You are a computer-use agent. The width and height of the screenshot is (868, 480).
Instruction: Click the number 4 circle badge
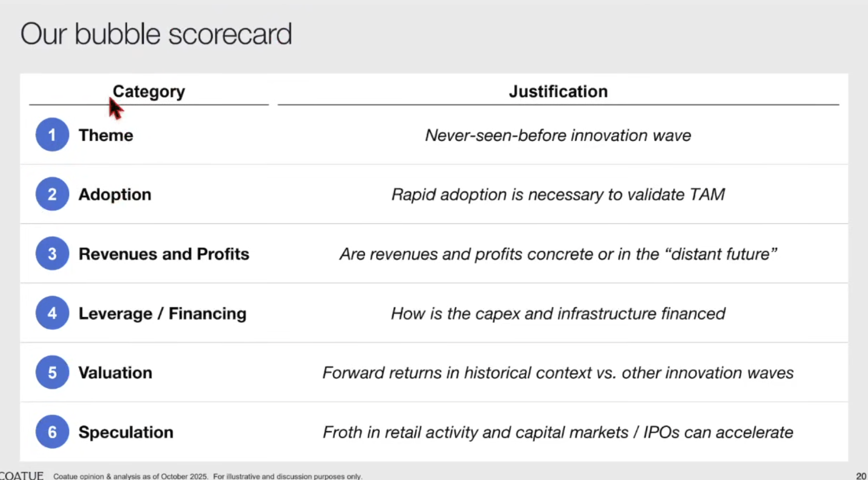click(52, 313)
